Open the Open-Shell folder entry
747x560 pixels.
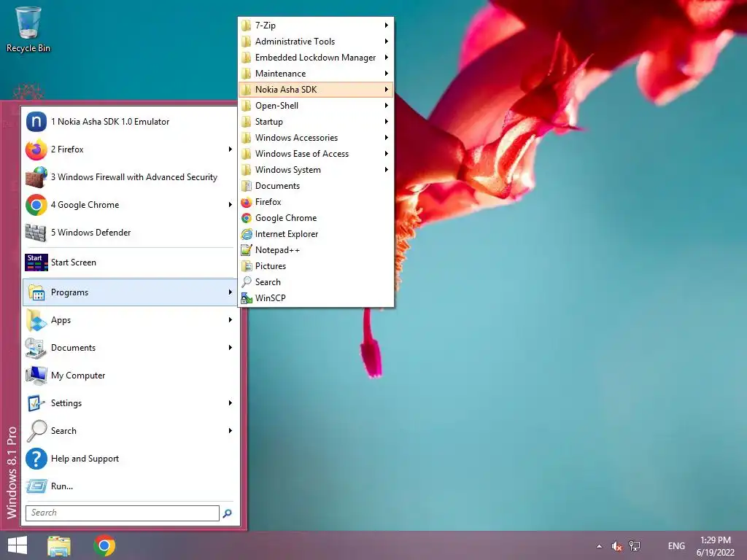(316, 106)
